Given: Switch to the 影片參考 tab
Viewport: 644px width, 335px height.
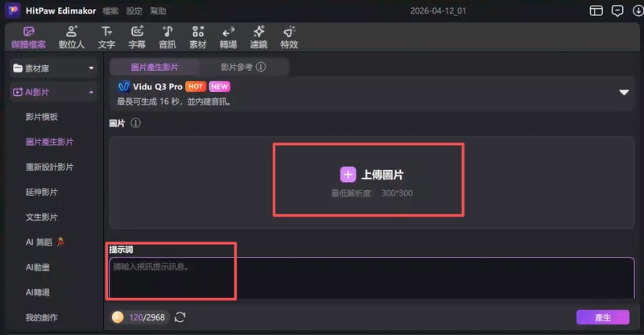Looking at the screenshot, I should click(x=237, y=67).
